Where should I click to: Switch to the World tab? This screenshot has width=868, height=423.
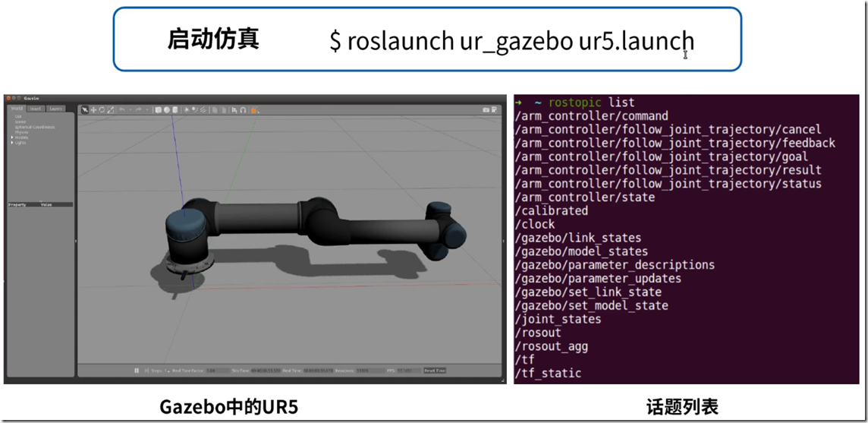(16, 109)
